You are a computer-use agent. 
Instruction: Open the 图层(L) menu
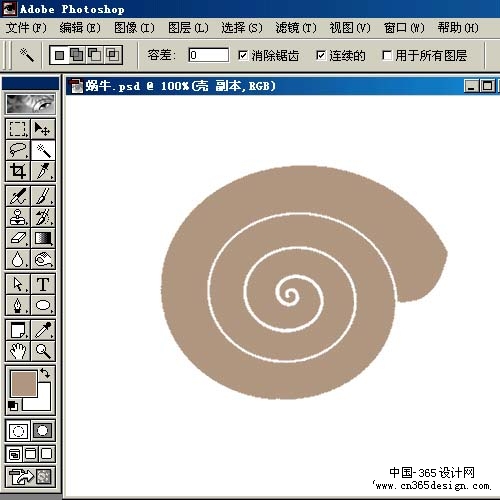188,28
